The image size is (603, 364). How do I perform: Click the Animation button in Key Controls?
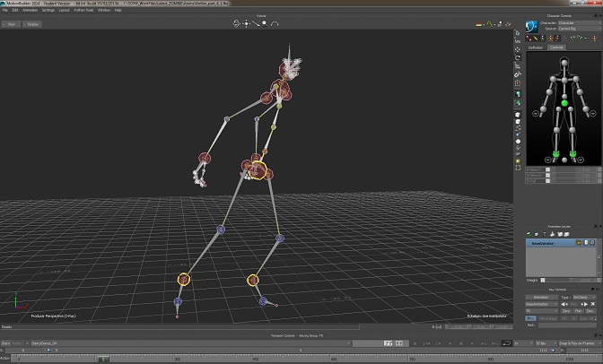542,297
